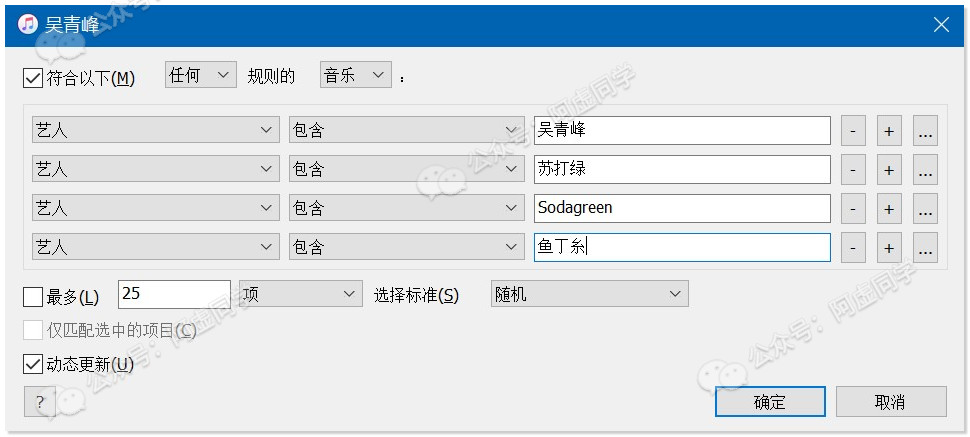Confirm with the 确定 button
Image resolution: width=970 pixels, height=437 pixels.
[x=770, y=402]
